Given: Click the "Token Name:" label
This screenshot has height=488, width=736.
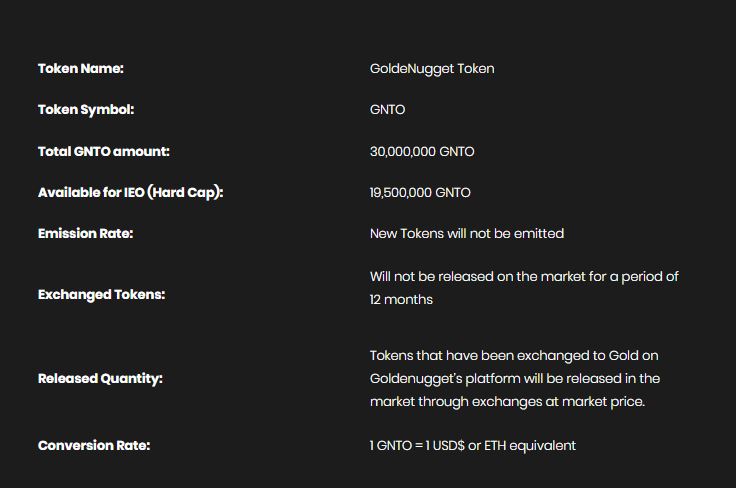Looking at the screenshot, I should [81, 69].
